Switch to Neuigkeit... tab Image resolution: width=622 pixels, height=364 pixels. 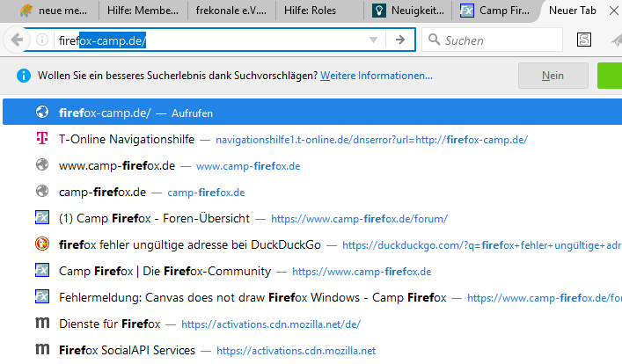point(408,11)
